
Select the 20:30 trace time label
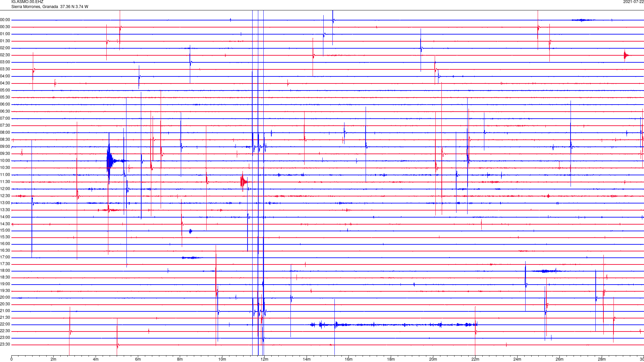click(x=5, y=304)
